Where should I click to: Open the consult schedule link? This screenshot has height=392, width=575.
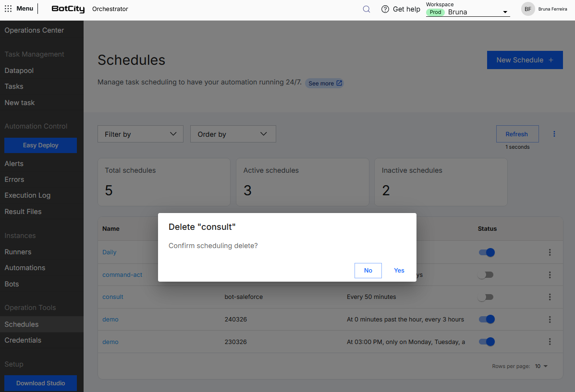click(x=112, y=297)
